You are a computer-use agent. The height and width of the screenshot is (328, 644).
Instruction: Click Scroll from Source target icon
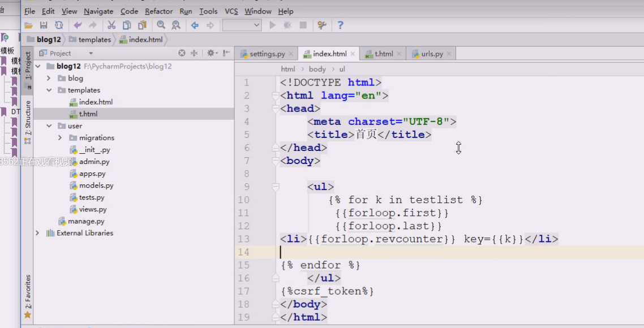[182, 53]
